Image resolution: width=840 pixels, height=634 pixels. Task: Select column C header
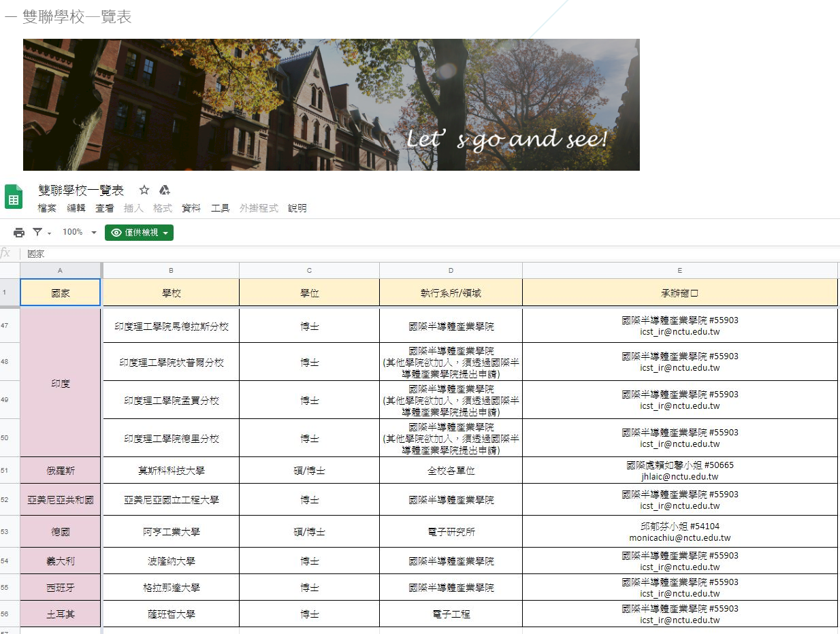310,271
